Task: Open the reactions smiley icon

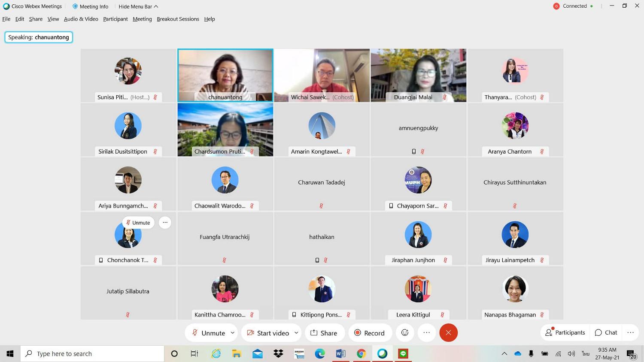Action: point(405,333)
